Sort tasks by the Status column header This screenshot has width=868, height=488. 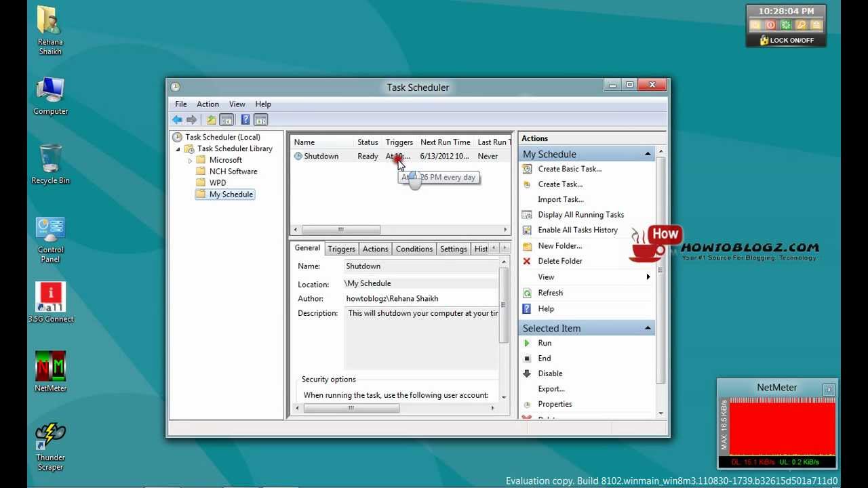pos(368,142)
